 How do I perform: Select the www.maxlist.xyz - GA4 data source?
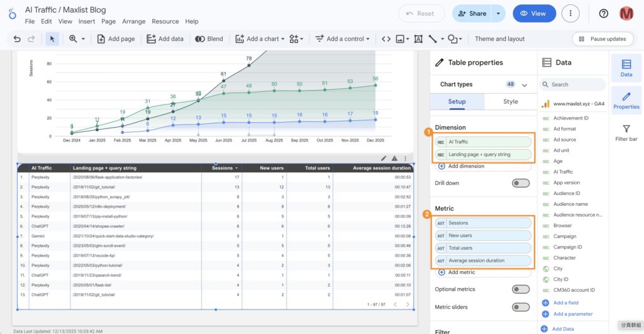(574, 104)
